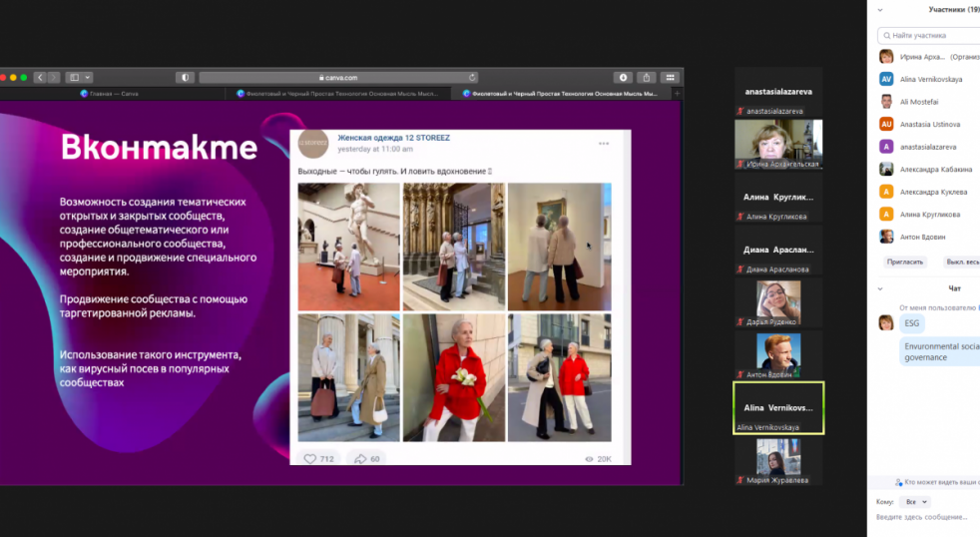The width and height of the screenshot is (980, 537).
Task: Click the 'Найти участника' search field
Action: [x=929, y=36]
